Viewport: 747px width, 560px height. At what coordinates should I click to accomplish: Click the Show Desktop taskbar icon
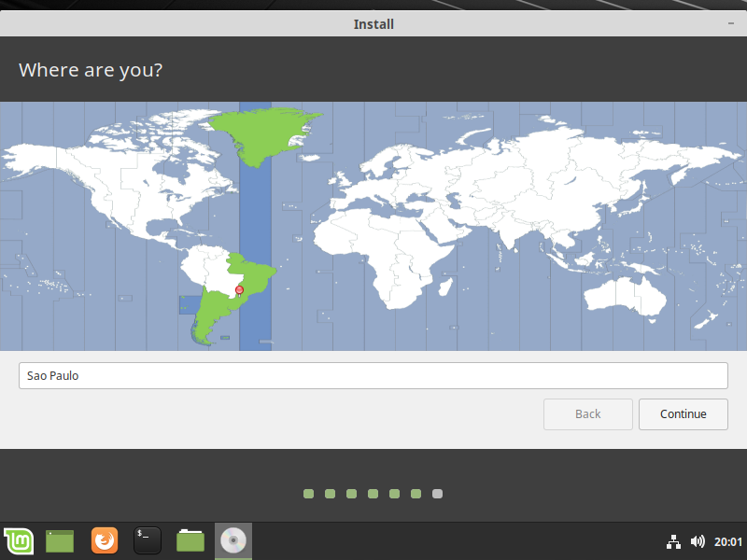tap(60, 541)
